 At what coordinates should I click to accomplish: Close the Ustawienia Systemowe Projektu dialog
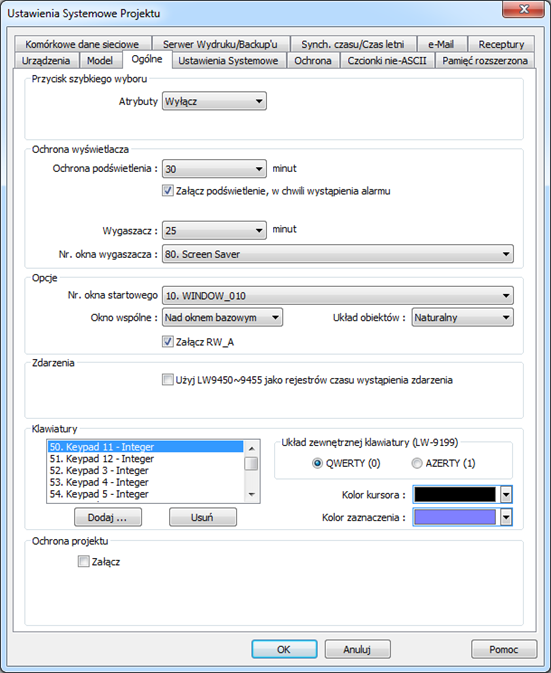524,9
